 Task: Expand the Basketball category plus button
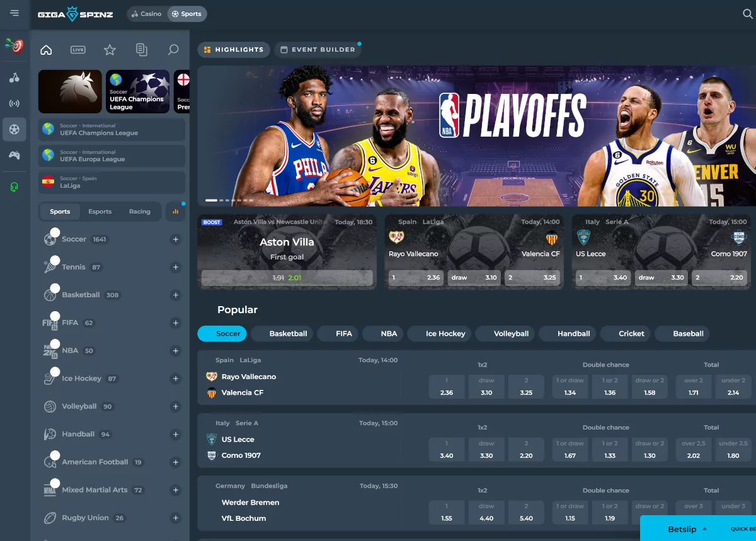point(176,295)
